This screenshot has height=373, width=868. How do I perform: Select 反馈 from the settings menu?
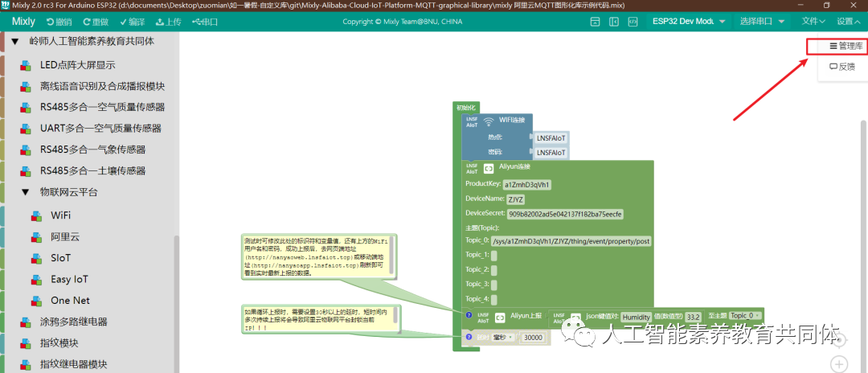coord(842,67)
